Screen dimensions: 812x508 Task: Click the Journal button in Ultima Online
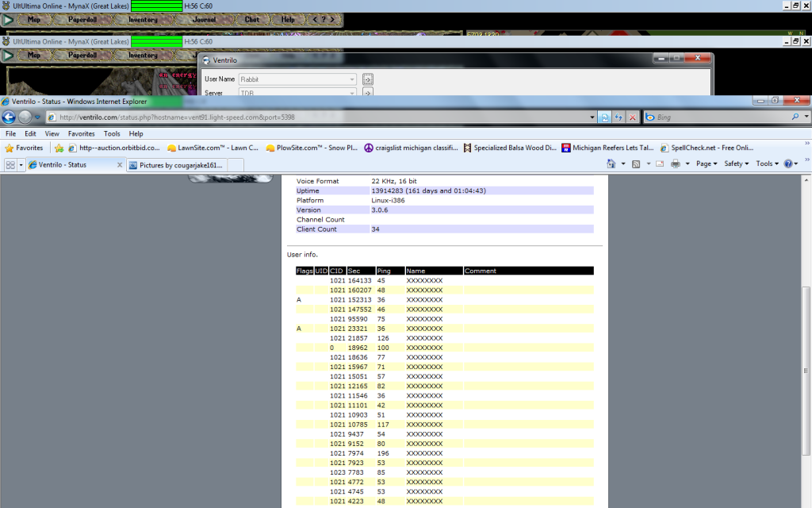pyautogui.click(x=204, y=20)
